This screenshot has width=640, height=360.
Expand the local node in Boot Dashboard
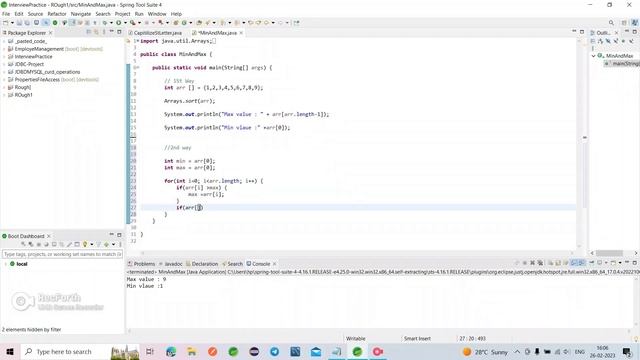click(x=5, y=264)
